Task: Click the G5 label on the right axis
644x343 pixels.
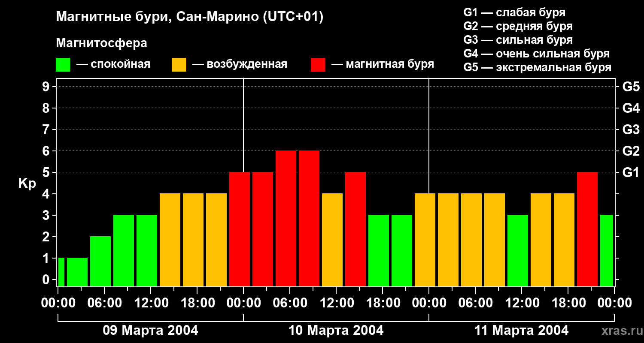Action: pos(631,87)
